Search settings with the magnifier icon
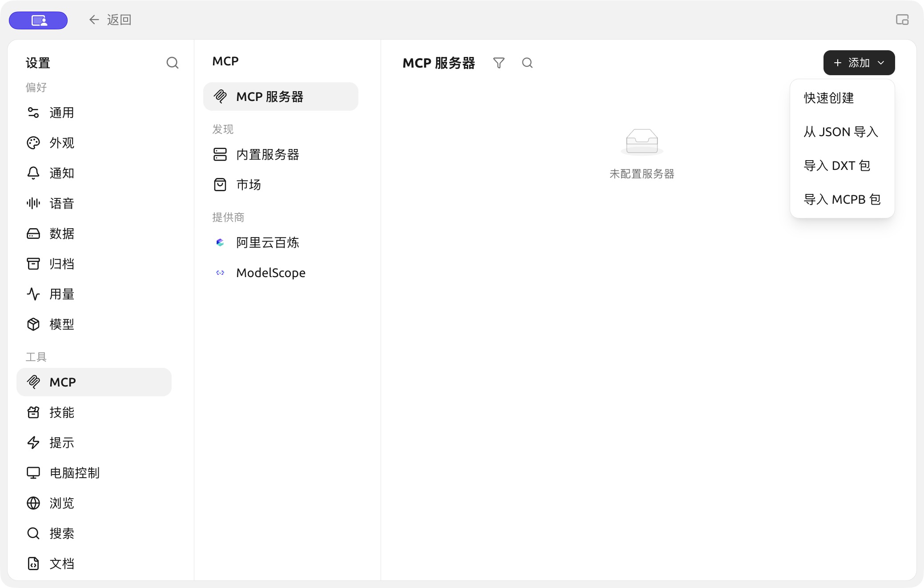924x588 pixels. click(173, 63)
